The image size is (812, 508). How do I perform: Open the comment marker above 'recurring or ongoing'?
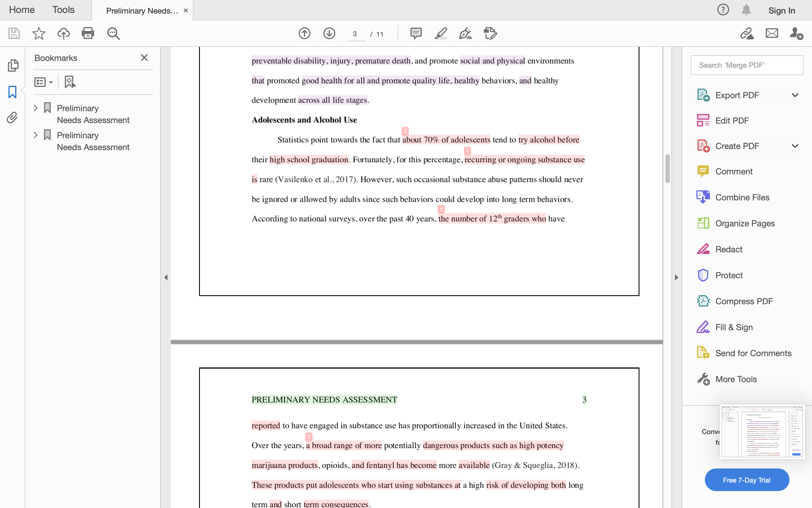coord(467,151)
